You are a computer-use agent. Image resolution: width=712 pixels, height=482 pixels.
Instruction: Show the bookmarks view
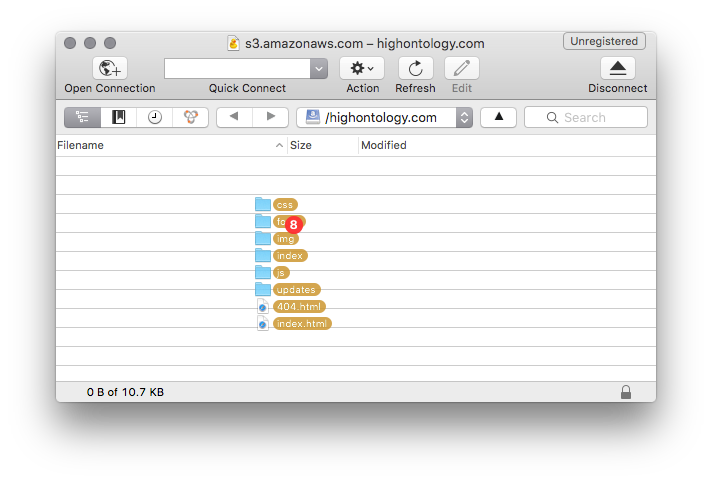coord(119,117)
